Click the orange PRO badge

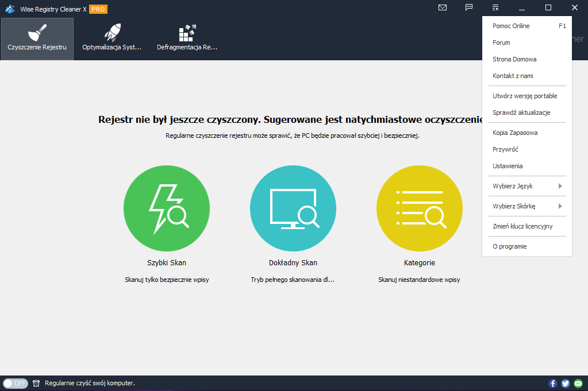pos(98,9)
